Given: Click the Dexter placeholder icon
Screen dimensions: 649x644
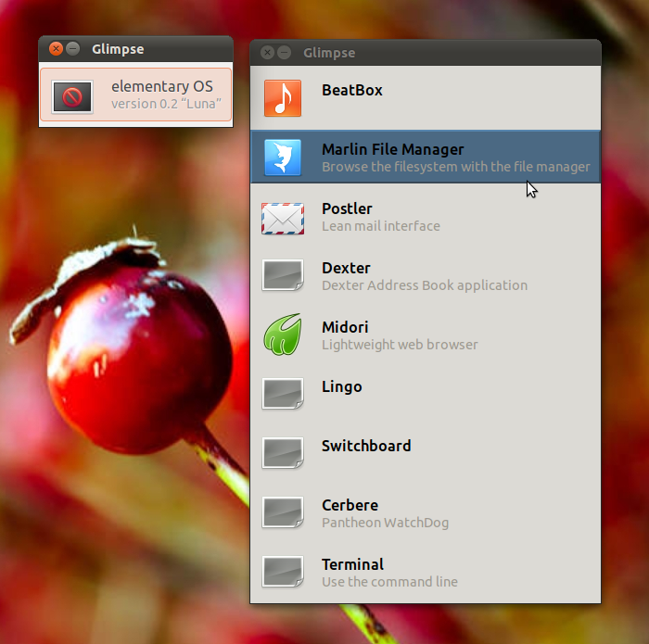Looking at the screenshot, I should [283, 275].
